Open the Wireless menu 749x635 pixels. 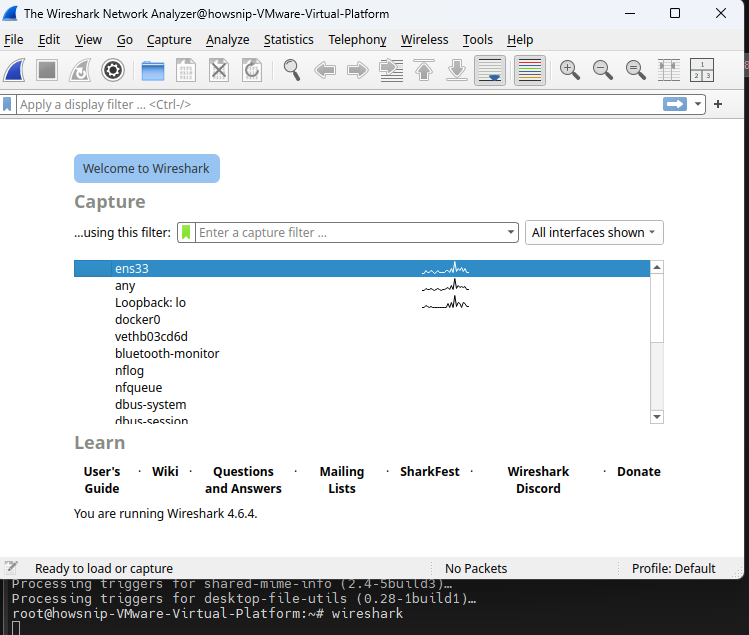pyautogui.click(x=424, y=40)
